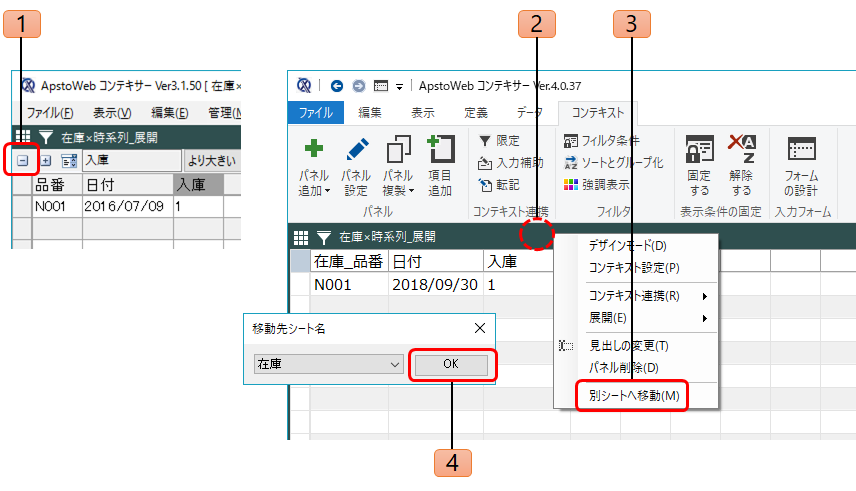Click 強調表示 colored squares command
856x491 pixels.
pos(596,185)
